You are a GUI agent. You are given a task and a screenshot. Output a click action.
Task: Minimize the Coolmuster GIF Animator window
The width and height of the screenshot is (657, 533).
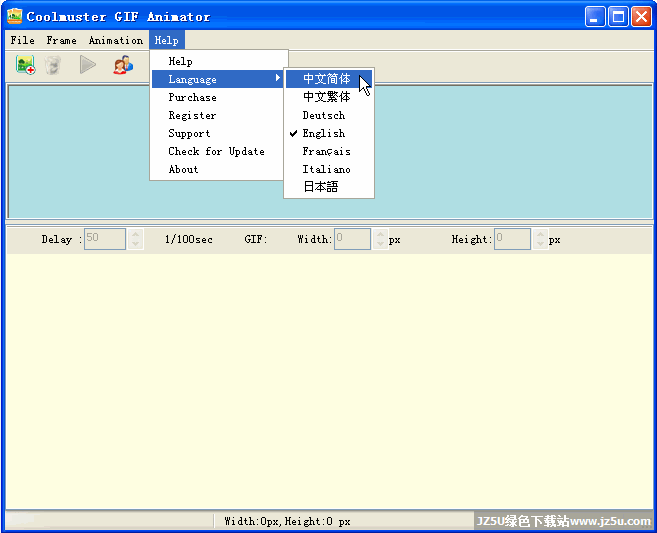coord(595,17)
